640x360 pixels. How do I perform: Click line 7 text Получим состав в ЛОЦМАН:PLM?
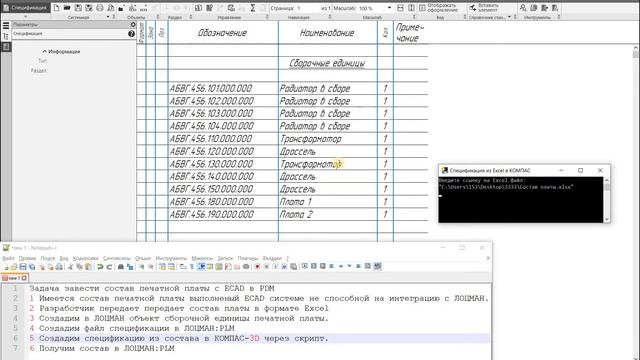(102, 349)
